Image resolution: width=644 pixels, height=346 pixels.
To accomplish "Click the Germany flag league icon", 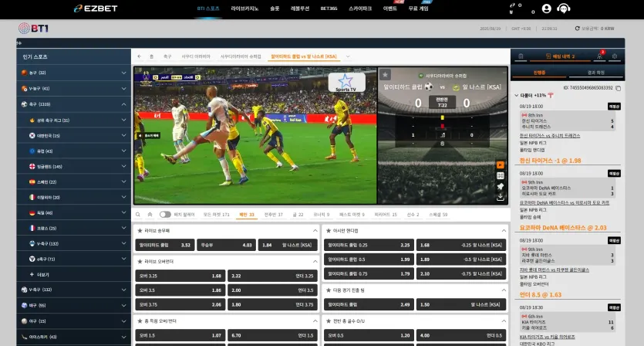I will (32, 212).
